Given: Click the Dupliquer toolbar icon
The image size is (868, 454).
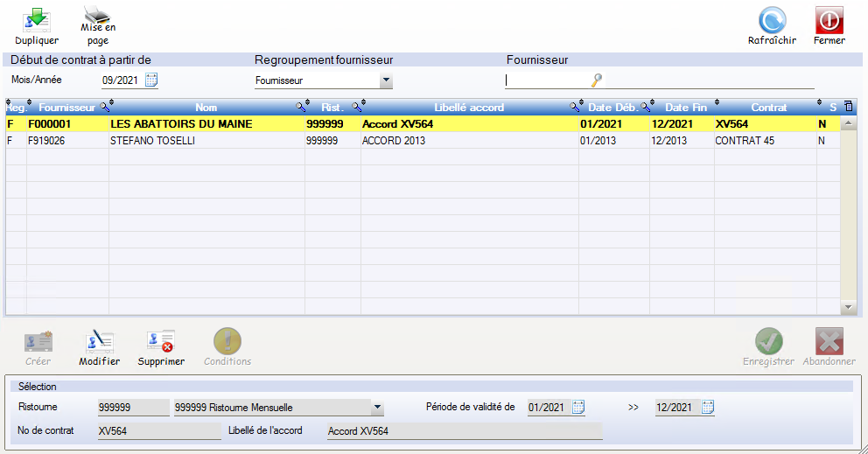Looking at the screenshot, I should click(x=37, y=20).
